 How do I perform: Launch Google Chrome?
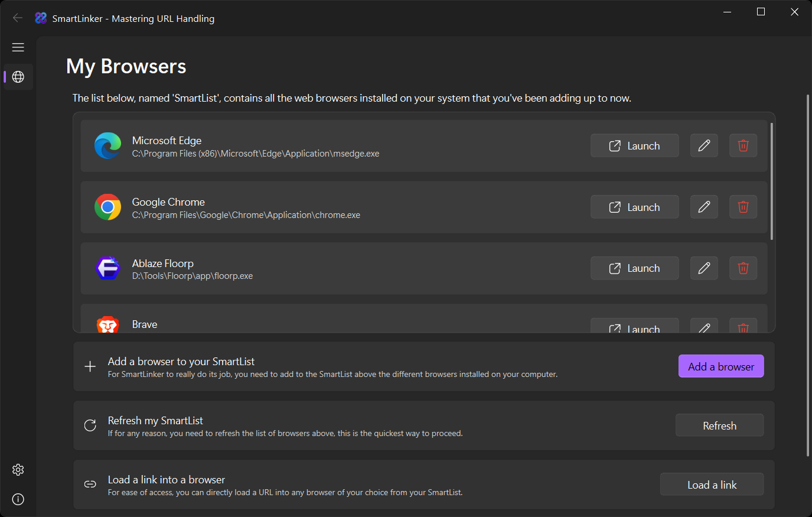[x=635, y=207]
